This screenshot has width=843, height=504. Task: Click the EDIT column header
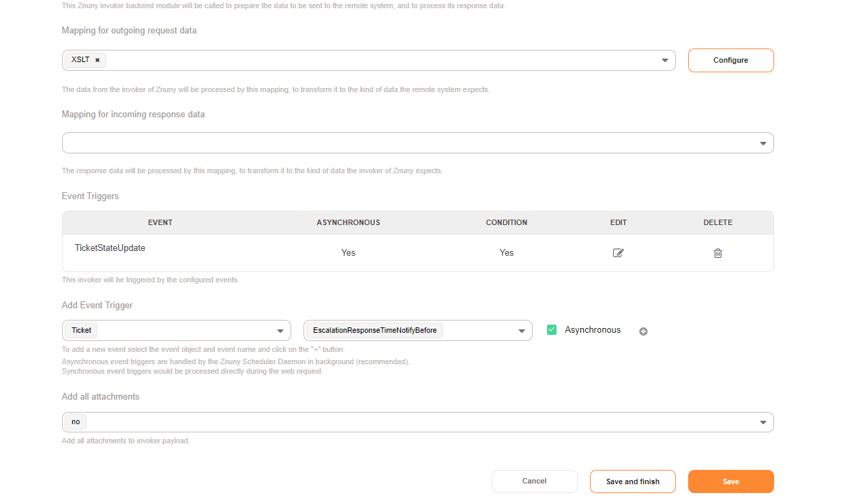618,222
